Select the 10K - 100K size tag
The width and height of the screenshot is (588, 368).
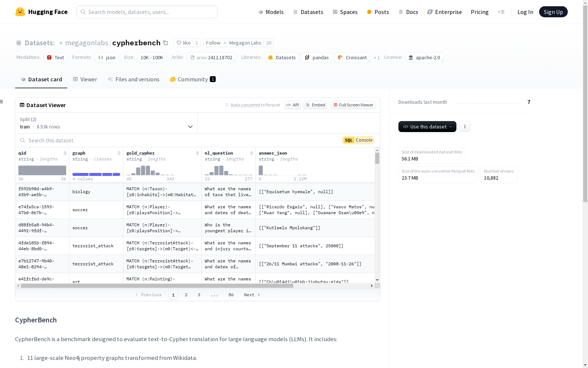(152, 57)
